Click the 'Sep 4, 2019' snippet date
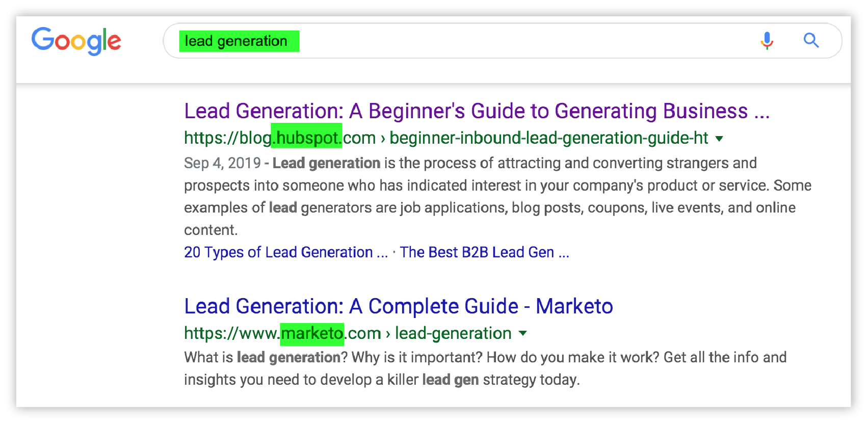This screenshot has height=424, width=868. [222, 163]
